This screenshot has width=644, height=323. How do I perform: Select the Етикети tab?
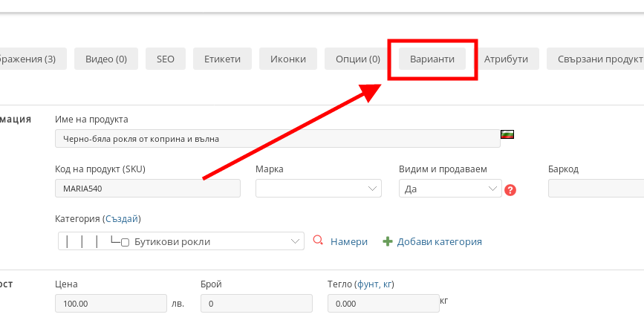(222, 59)
